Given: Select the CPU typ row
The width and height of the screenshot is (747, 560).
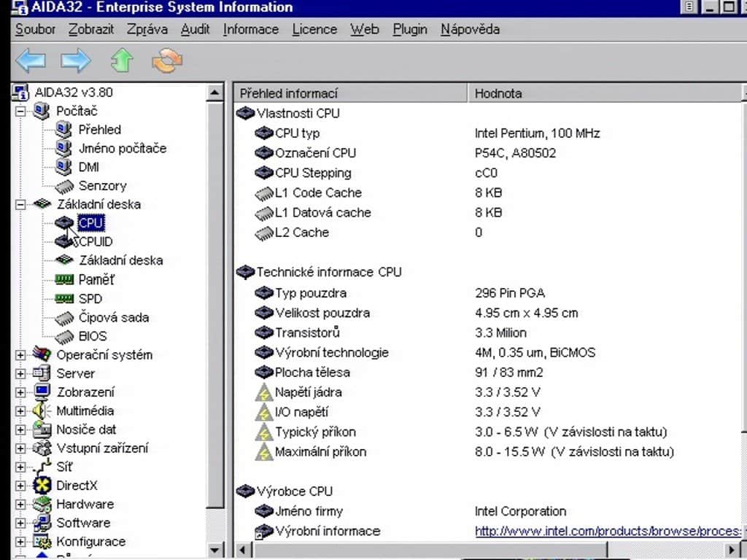Looking at the screenshot, I should click(488, 133).
